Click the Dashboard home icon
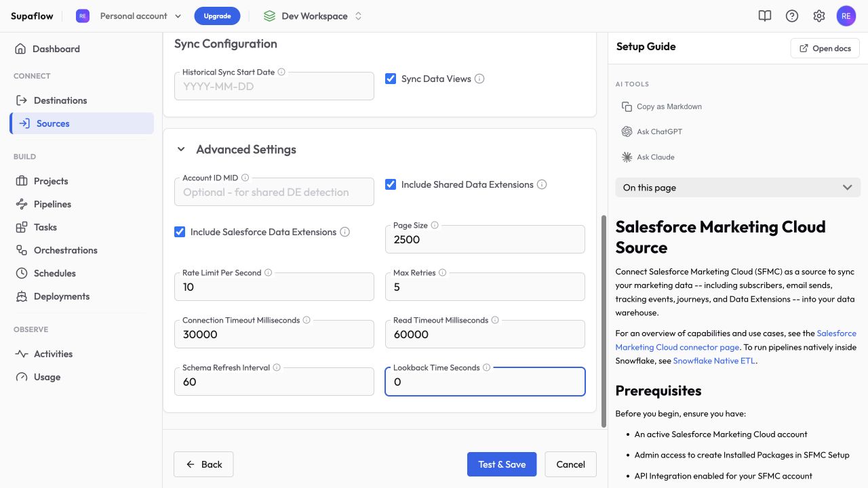 point(21,49)
